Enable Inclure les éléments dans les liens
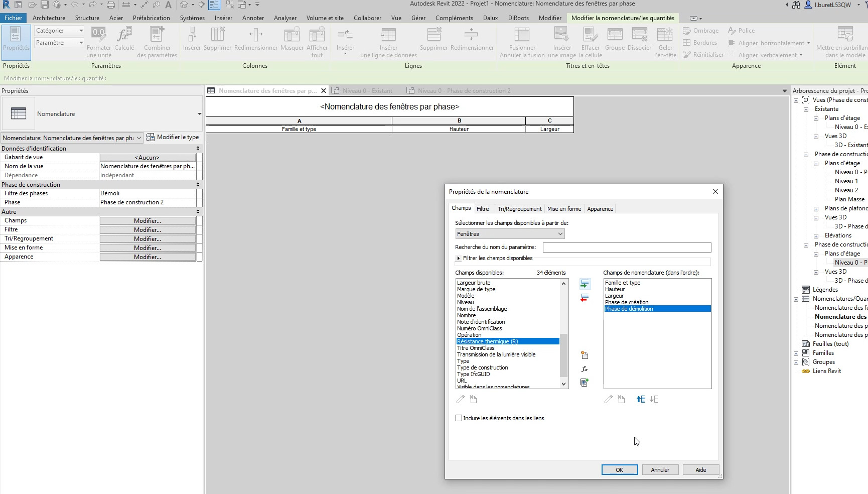 459,418
